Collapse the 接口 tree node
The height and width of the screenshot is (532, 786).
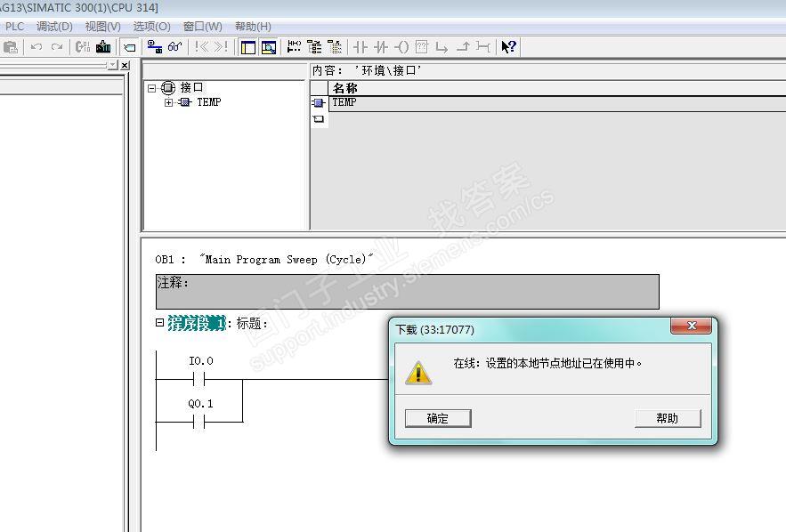(152, 88)
